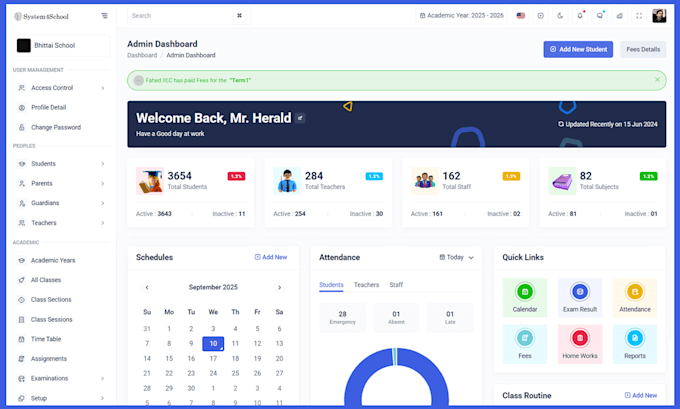Viewport: 680px width, 409px height.
Task: Go to previous month in calendar
Action: point(147,288)
